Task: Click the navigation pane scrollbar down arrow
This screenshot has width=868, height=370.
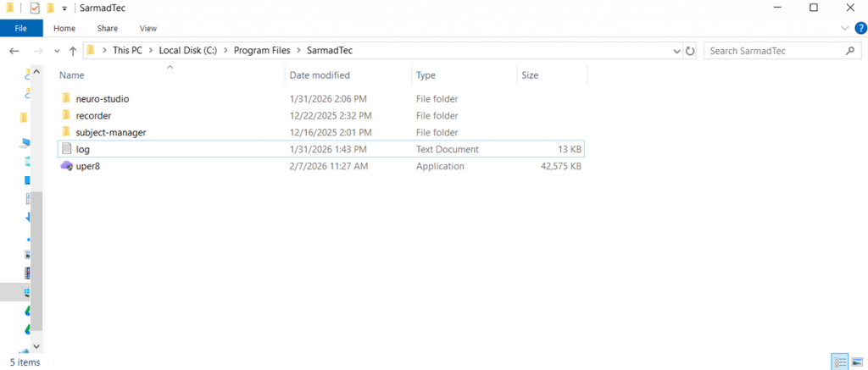Action: [x=36, y=346]
